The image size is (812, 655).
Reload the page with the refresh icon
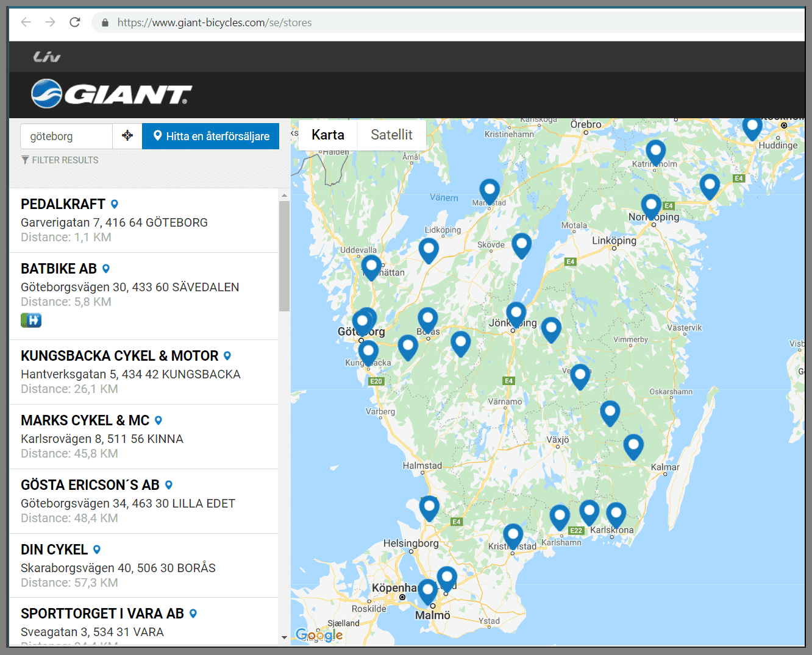(x=75, y=23)
